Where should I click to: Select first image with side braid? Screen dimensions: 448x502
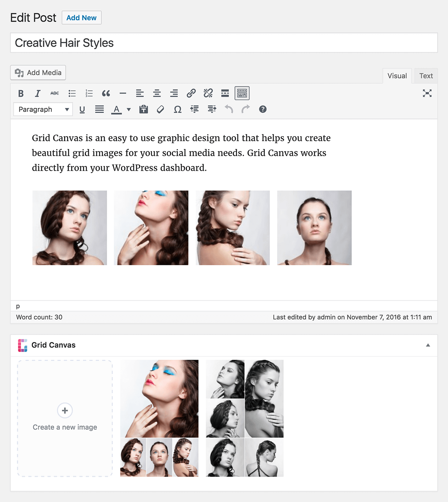point(70,228)
